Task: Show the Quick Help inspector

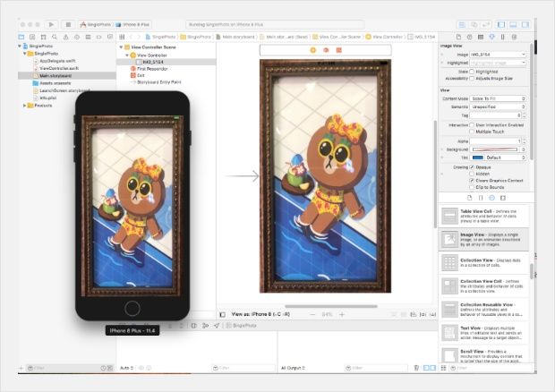Action: point(470,37)
